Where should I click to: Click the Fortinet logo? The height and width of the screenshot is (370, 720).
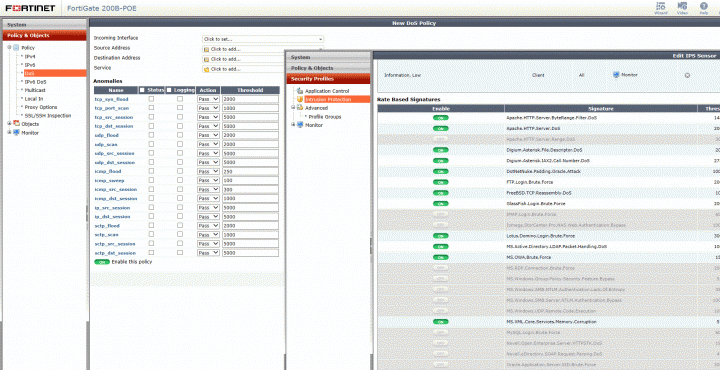[x=30, y=8]
